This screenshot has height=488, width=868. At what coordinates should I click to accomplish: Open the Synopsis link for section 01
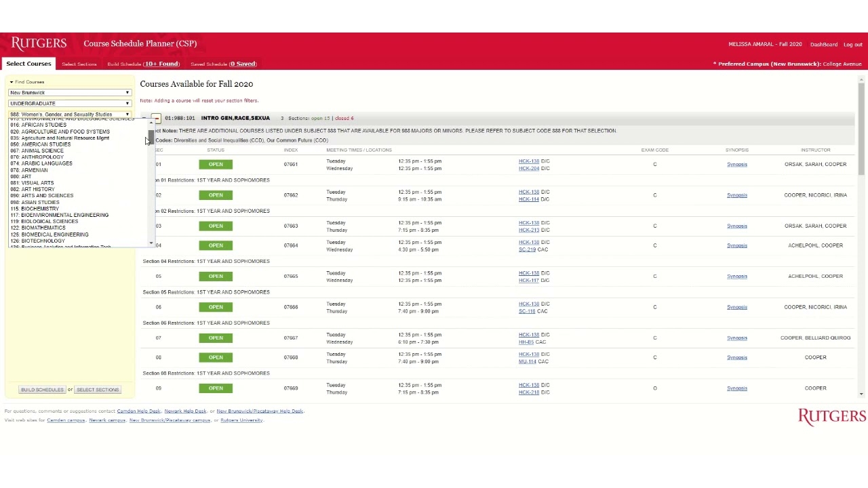coord(737,164)
